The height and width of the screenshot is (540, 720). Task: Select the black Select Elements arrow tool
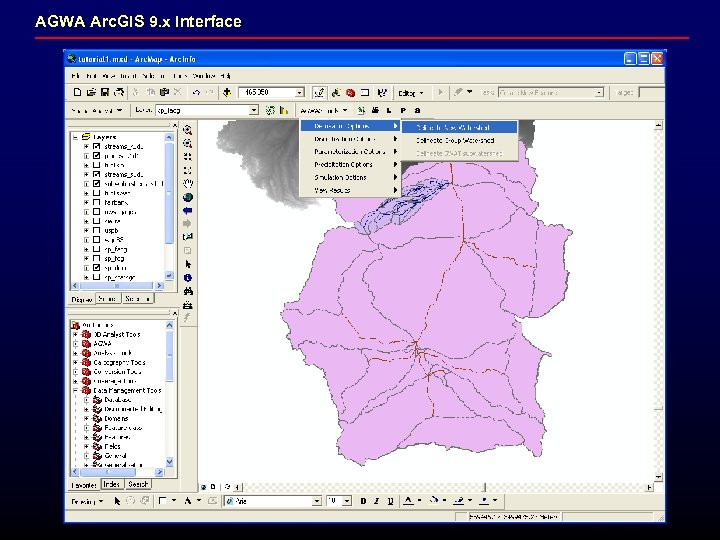pyautogui.click(x=187, y=264)
